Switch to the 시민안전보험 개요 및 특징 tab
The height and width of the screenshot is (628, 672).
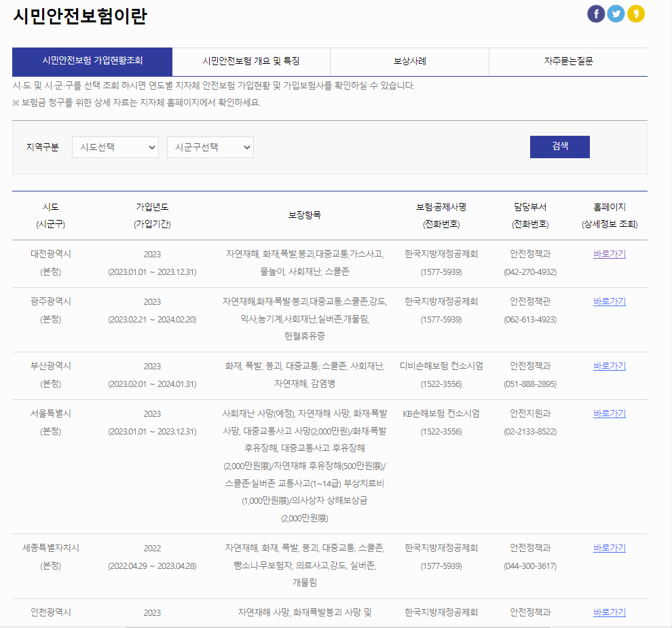click(x=250, y=61)
